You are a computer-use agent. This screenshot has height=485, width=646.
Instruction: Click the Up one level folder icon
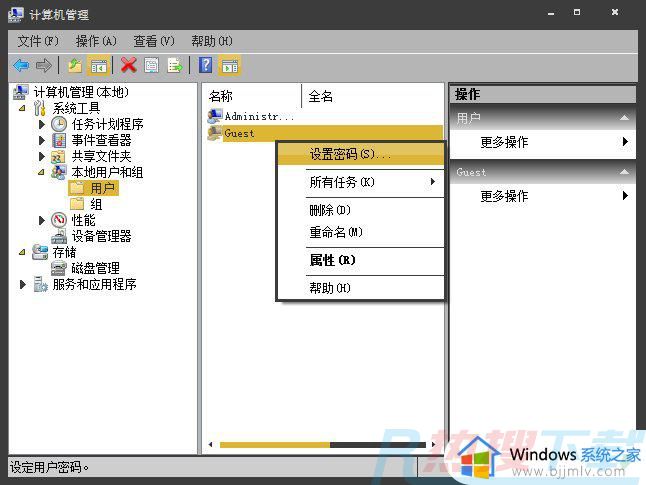pos(75,66)
